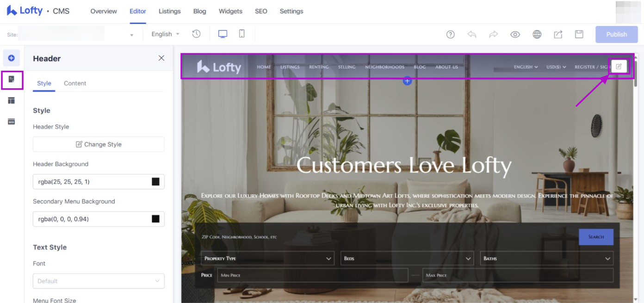
Task: Open the pages icon in left sidebar
Action: coord(12,79)
